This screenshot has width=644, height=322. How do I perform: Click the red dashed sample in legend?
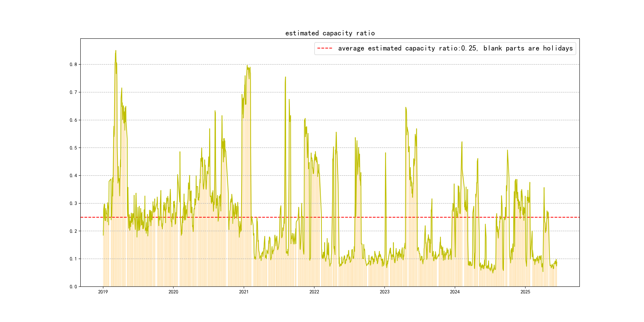[x=325, y=48]
